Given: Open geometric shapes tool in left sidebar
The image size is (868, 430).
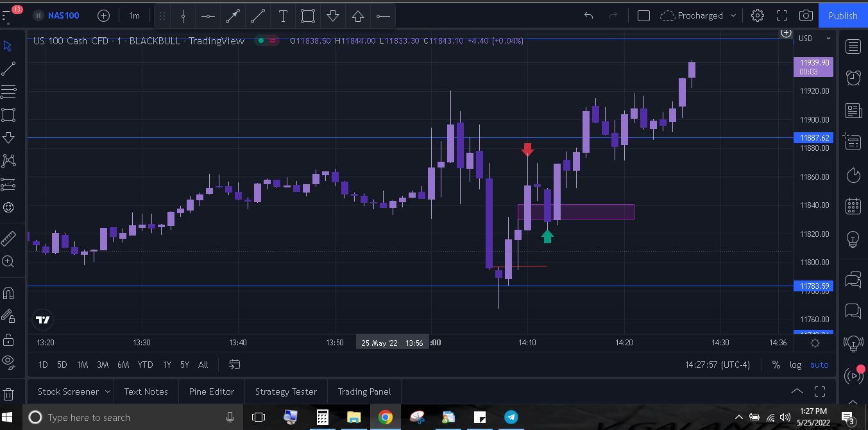Looking at the screenshot, I should 8,115.
